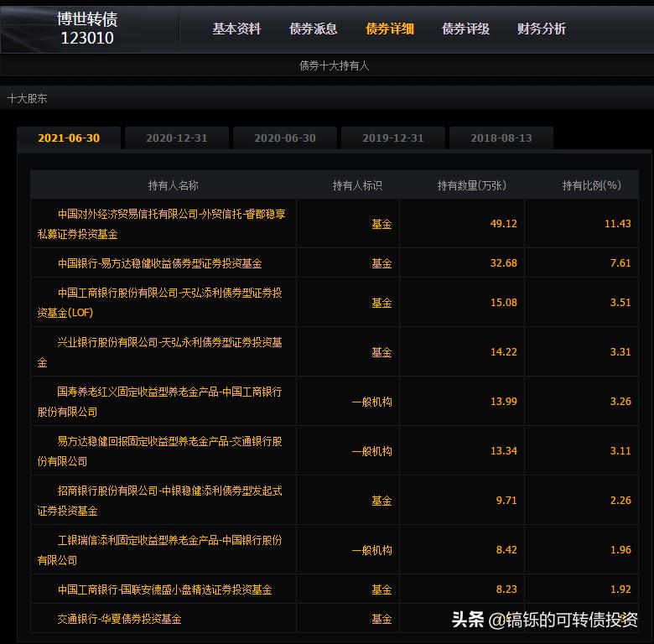Select holder 交通银行-华夏债券投资基金
This screenshot has width=654, height=644.
click(120, 619)
